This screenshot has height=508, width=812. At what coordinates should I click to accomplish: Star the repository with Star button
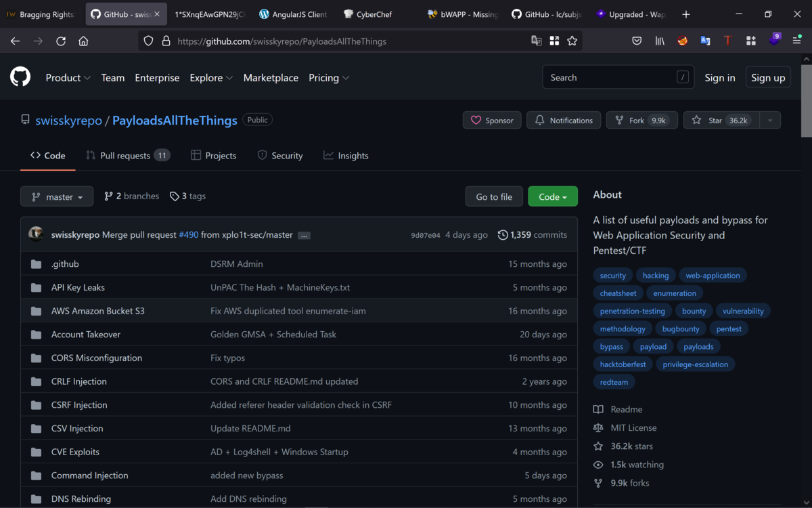click(x=721, y=121)
